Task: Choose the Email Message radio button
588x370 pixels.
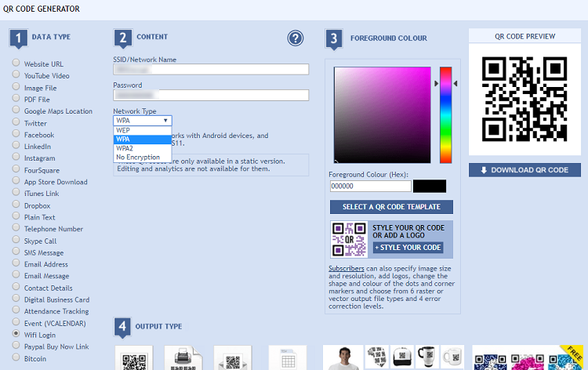Action: (16, 274)
